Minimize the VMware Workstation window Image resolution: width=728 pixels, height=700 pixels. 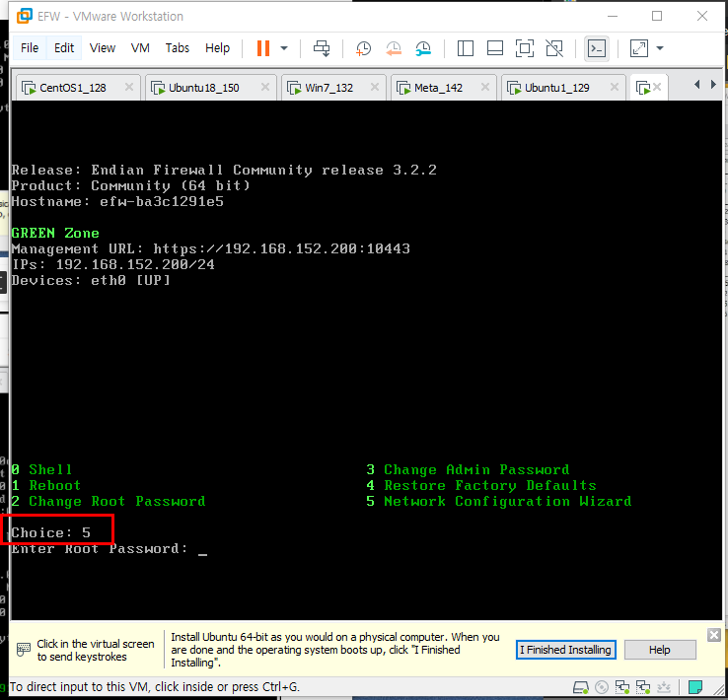click(x=613, y=16)
